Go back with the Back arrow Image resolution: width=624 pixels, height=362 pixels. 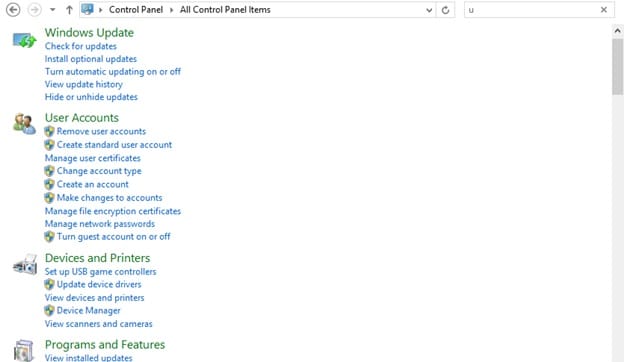13,10
